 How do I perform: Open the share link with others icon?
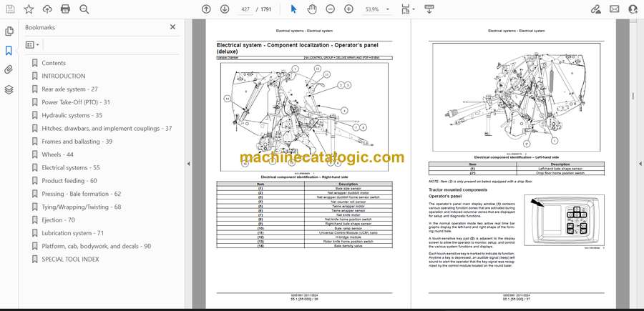pos(596,9)
